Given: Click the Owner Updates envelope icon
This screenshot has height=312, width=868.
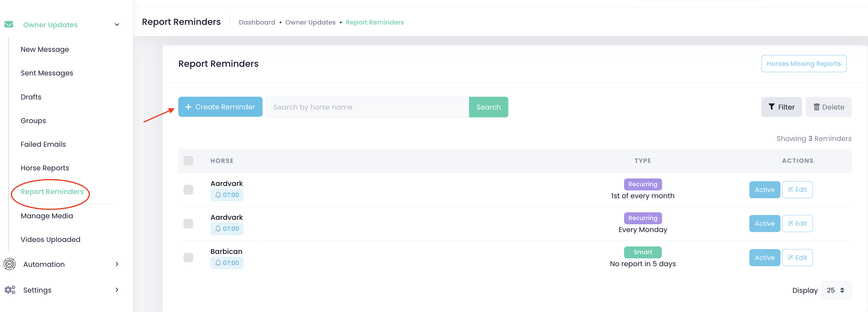Looking at the screenshot, I should (9, 25).
